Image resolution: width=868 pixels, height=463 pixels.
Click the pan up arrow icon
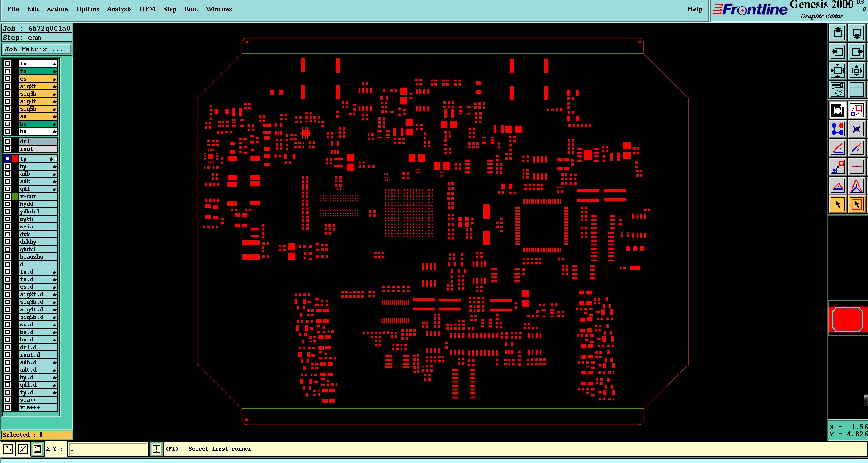click(838, 33)
